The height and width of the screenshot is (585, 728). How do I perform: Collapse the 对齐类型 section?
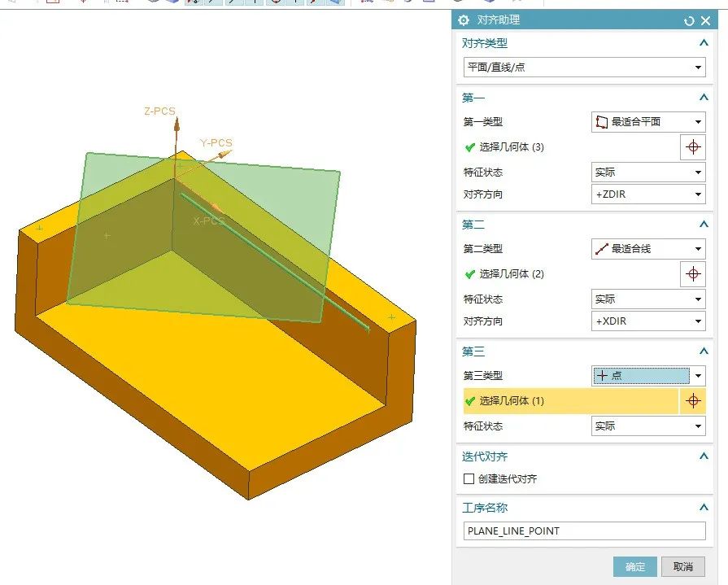pos(704,43)
